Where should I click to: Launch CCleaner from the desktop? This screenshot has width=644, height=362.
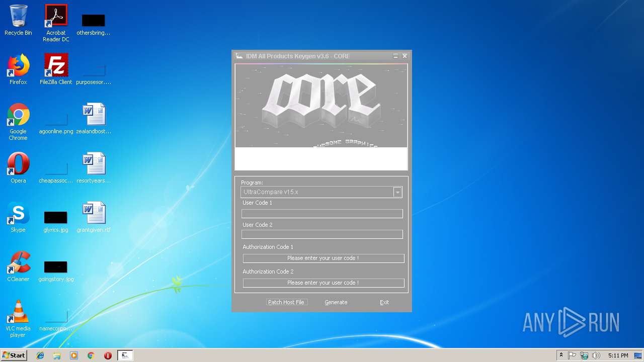(18, 266)
